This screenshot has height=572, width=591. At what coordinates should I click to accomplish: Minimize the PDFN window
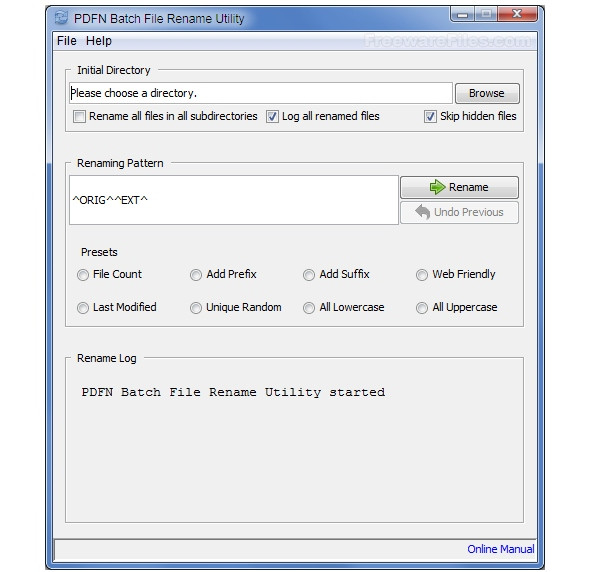coord(462,15)
